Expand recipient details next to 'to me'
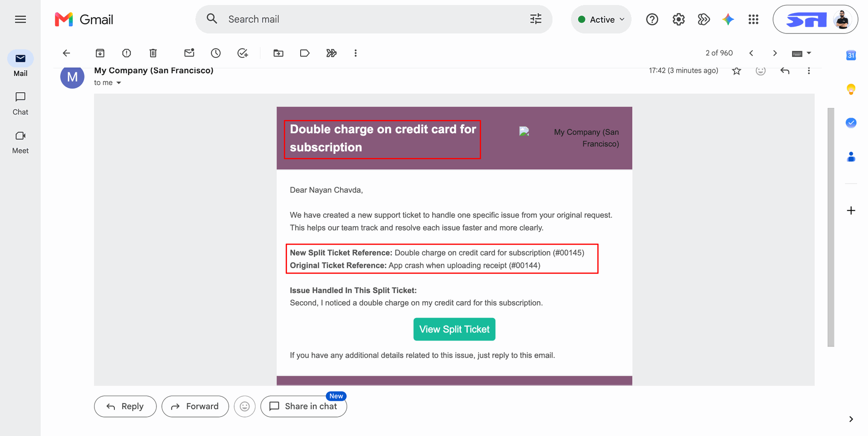The height and width of the screenshot is (436, 868). [119, 83]
